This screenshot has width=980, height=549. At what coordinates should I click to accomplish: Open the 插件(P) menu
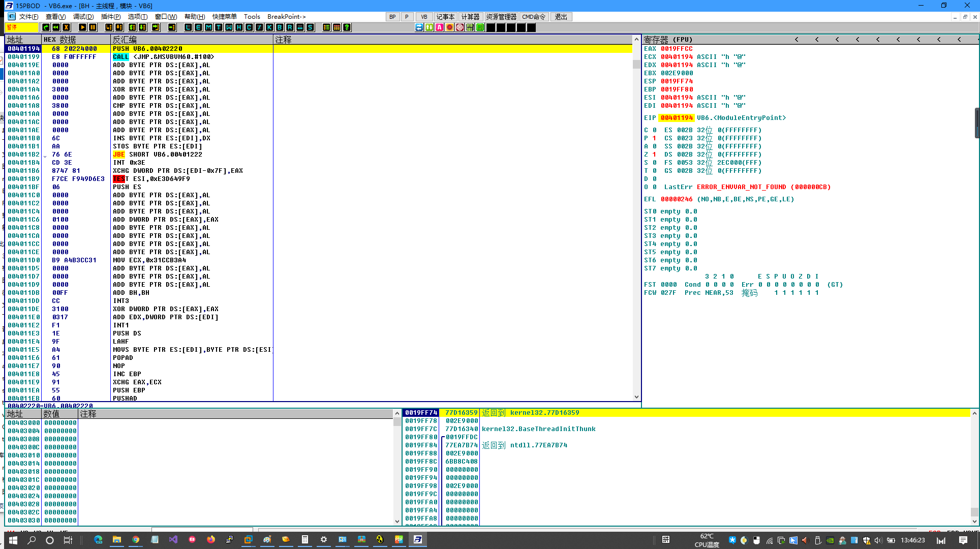click(x=111, y=17)
